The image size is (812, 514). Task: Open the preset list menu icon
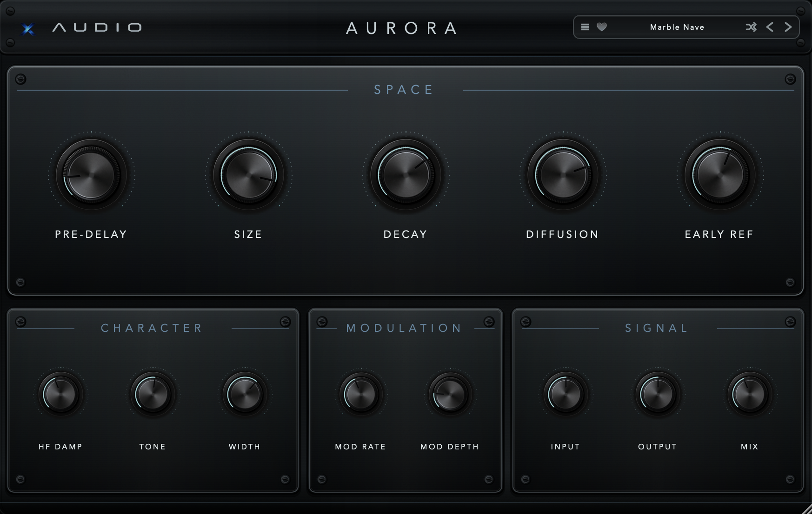[585, 27]
